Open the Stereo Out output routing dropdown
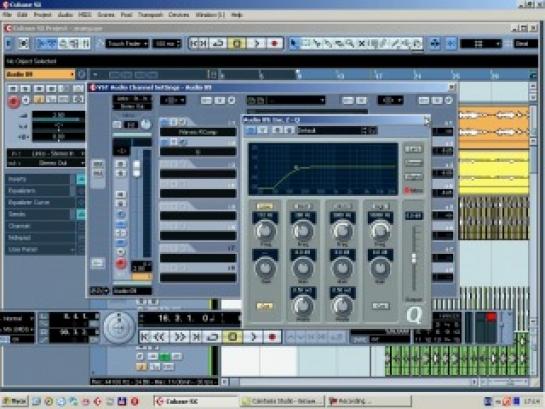 pyautogui.click(x=46, y=163)
